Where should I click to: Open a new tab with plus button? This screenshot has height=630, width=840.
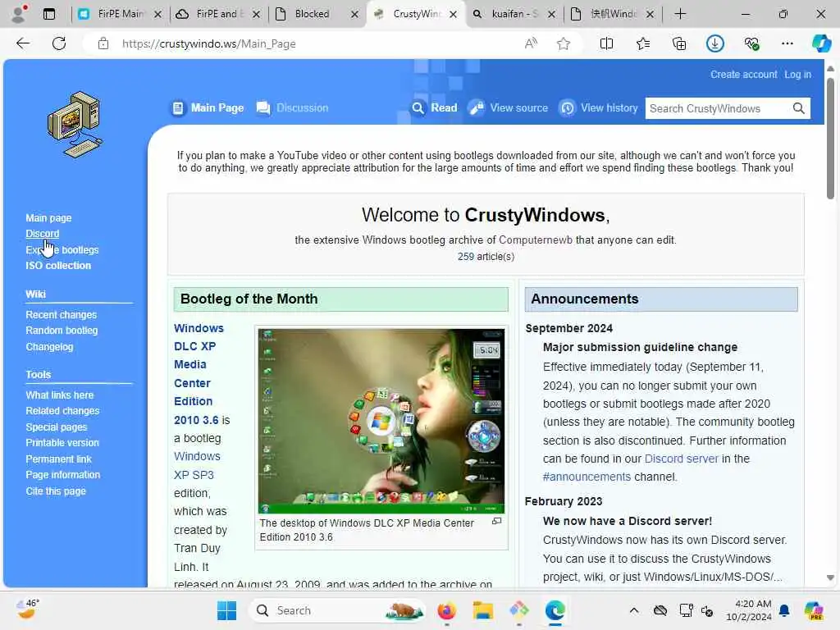(680, 14)
